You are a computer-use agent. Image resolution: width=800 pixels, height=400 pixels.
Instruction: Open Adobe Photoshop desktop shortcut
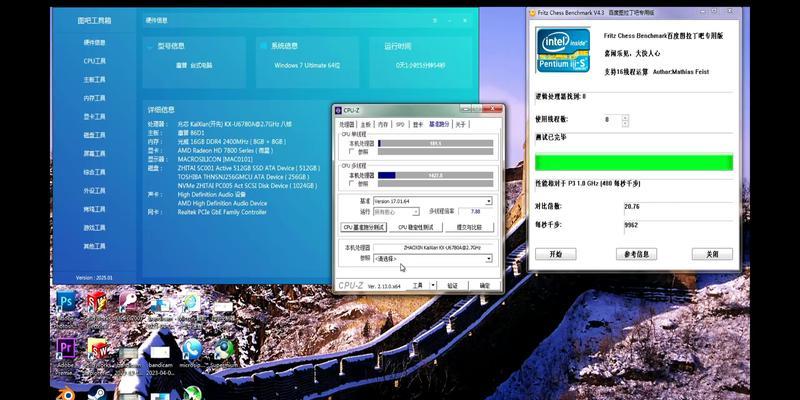point(66,302)
